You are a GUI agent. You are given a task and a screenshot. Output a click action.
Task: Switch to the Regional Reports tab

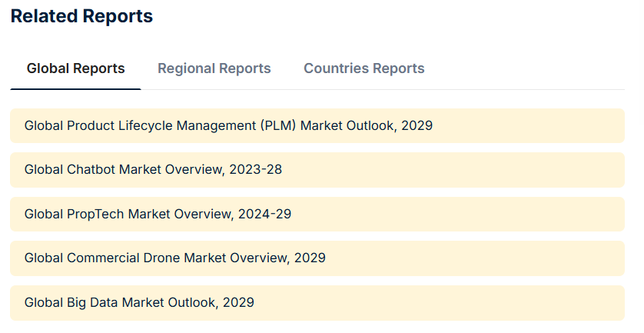(x=214, y=68)
